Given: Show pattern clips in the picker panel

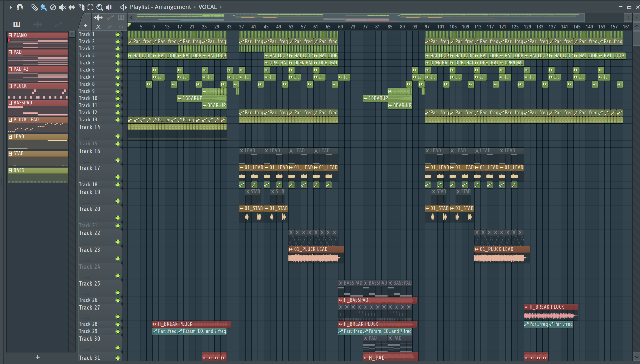Looking at the screenshot, I should point(17,24).
